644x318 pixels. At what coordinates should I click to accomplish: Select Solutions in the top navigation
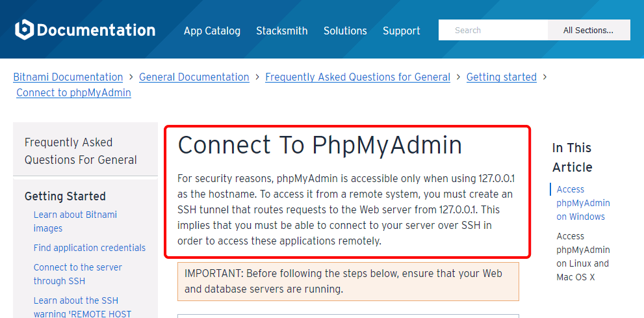(x=345, y=31)
